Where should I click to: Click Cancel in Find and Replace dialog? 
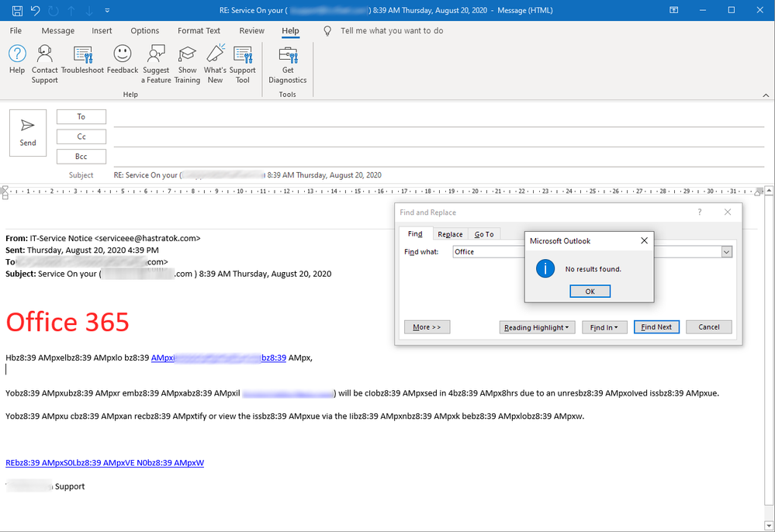[709, 327]
